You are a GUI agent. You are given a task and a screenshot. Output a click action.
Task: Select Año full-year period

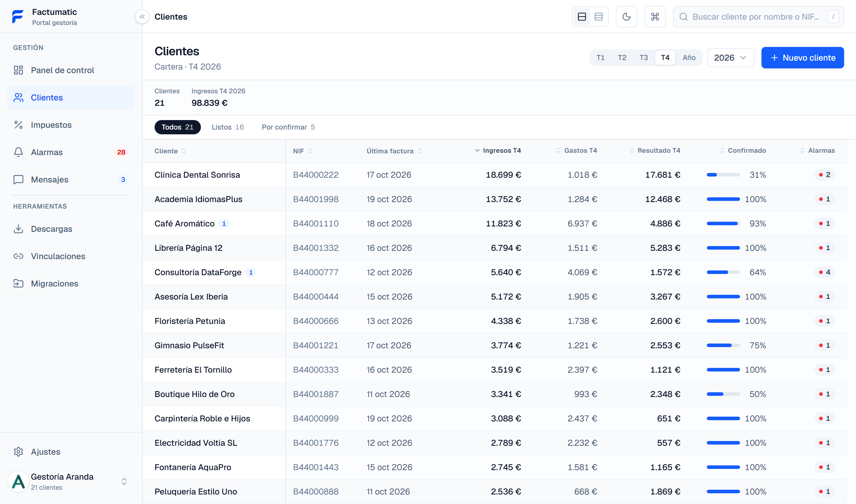tap(689, 58)
